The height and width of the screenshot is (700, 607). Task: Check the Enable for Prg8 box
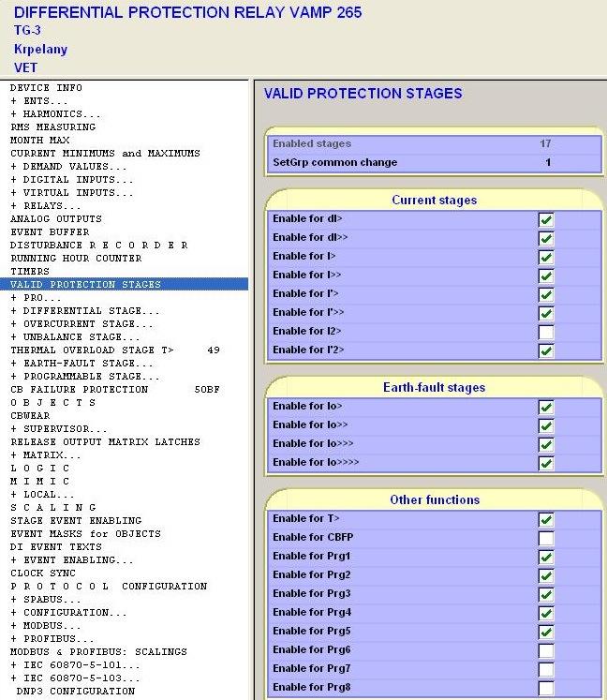pyautogui.click(x=546, y=688)
